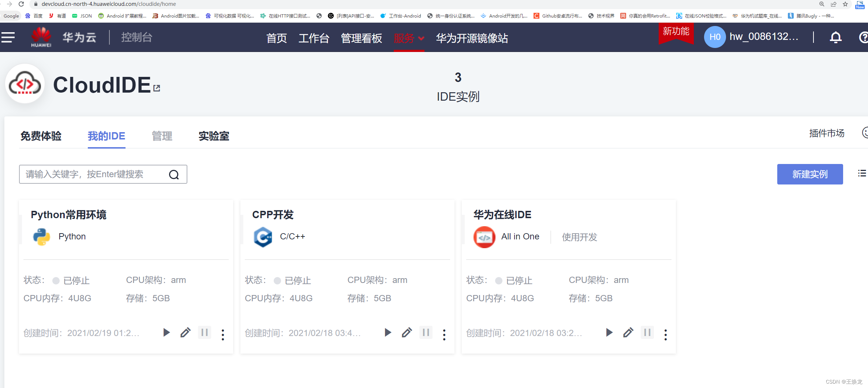Image resolution: width=868 pixels, height=388 pixels.
Task: Click the browser share icon
Action: [x=834, y=4]
